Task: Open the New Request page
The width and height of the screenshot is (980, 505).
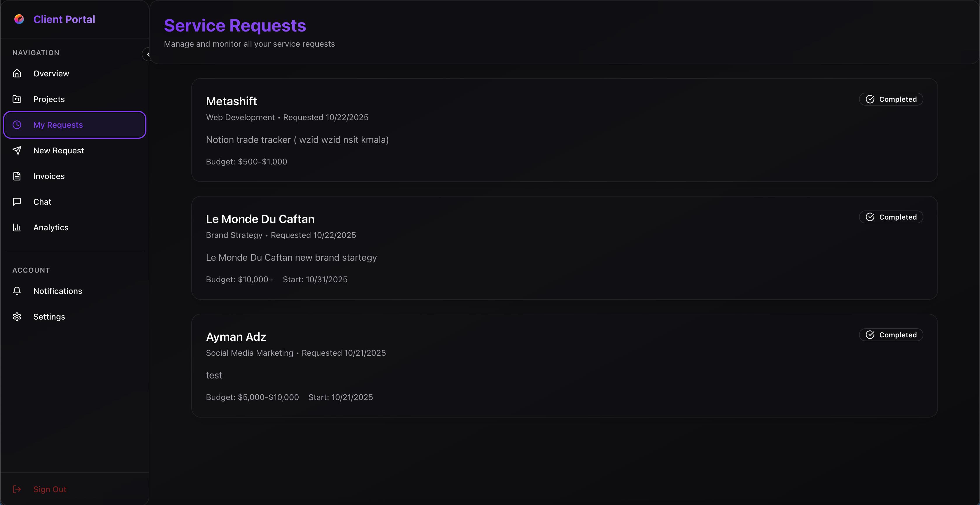Action: click(x=59, y=150)
